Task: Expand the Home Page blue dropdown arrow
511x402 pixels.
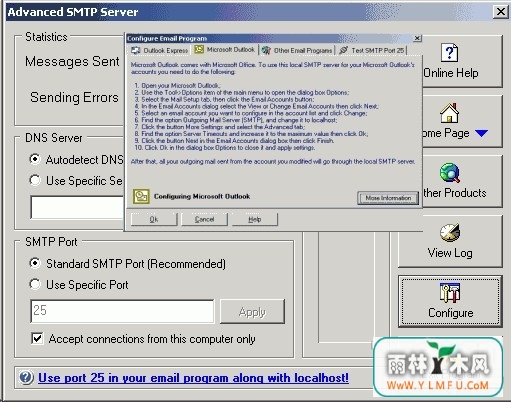Action: tap(481, 133)
